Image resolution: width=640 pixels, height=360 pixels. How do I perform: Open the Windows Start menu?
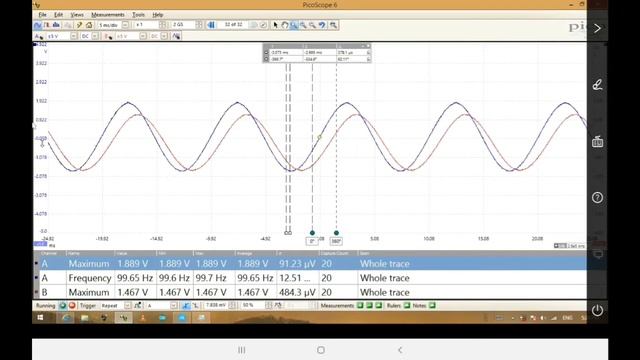pos(40,318)
